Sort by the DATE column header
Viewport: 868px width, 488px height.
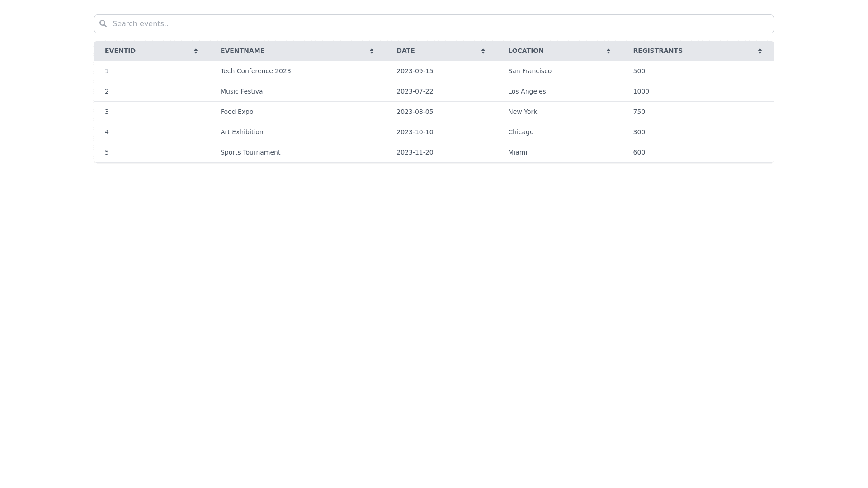[406, 51]
